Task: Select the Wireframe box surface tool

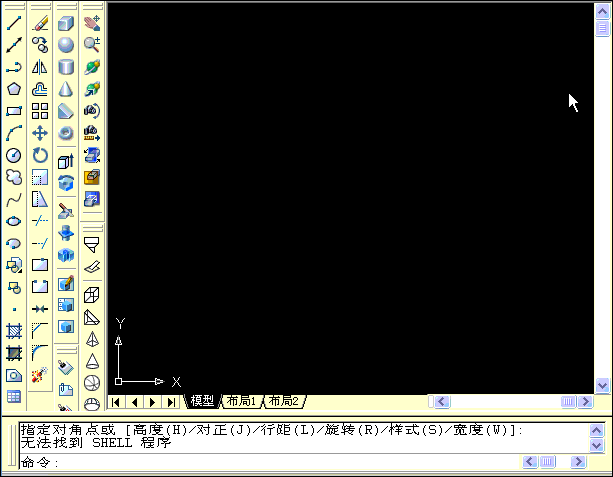Action: coord(92,295)
